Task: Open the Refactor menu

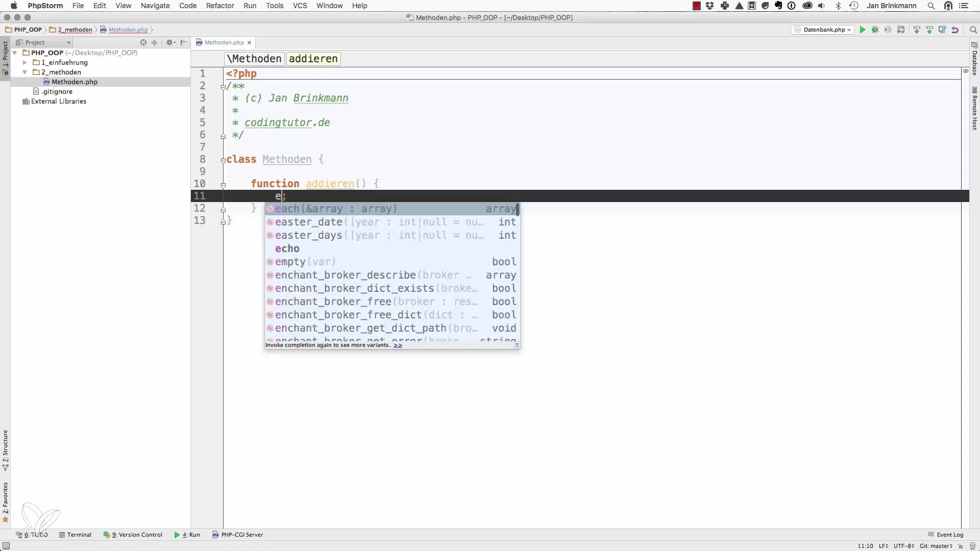Action: pyautogui.click(x=220, y=6)
